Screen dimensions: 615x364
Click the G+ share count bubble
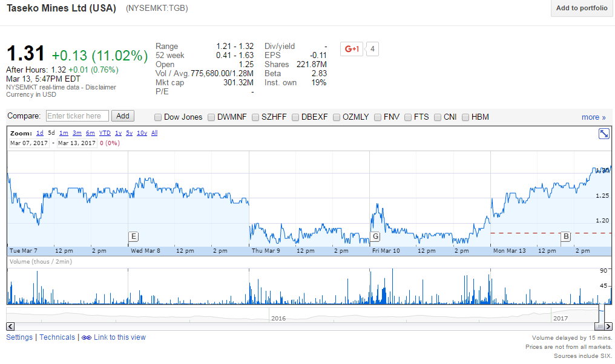[x=372, y=49]
